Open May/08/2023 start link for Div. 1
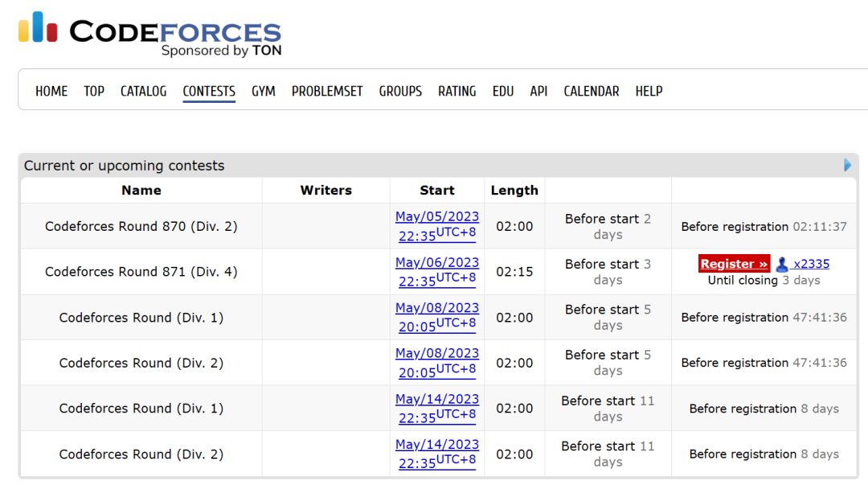Screen dimensions: 868x489 coord(436,318)
